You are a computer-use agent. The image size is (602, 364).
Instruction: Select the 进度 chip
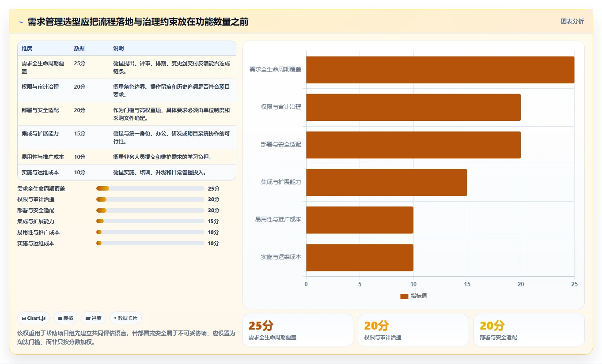tap(93, 318)
